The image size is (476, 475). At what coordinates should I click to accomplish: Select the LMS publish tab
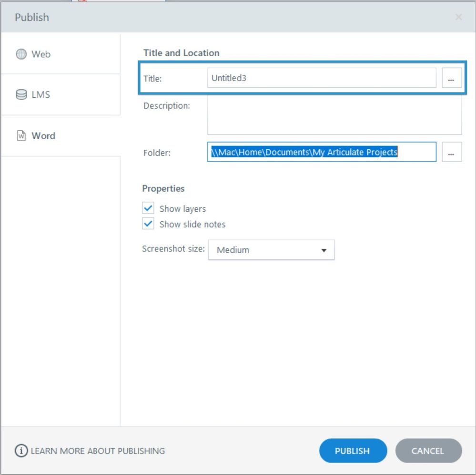point(41,94)
